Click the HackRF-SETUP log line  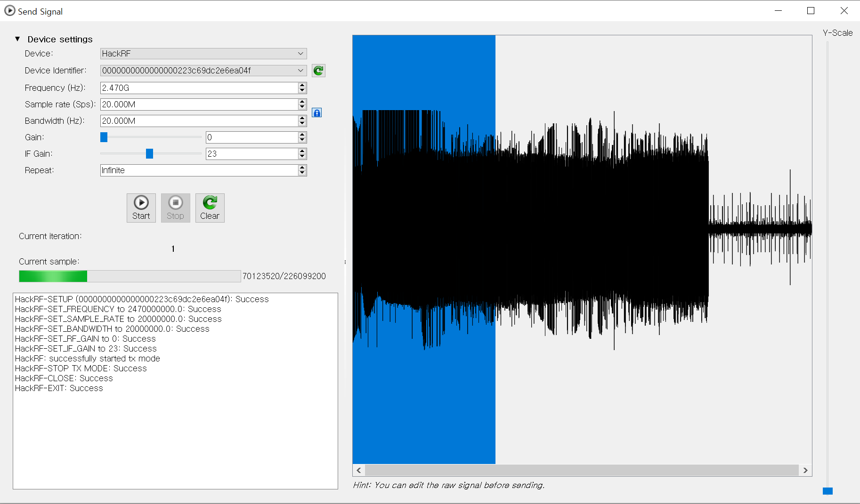point(142,299)
